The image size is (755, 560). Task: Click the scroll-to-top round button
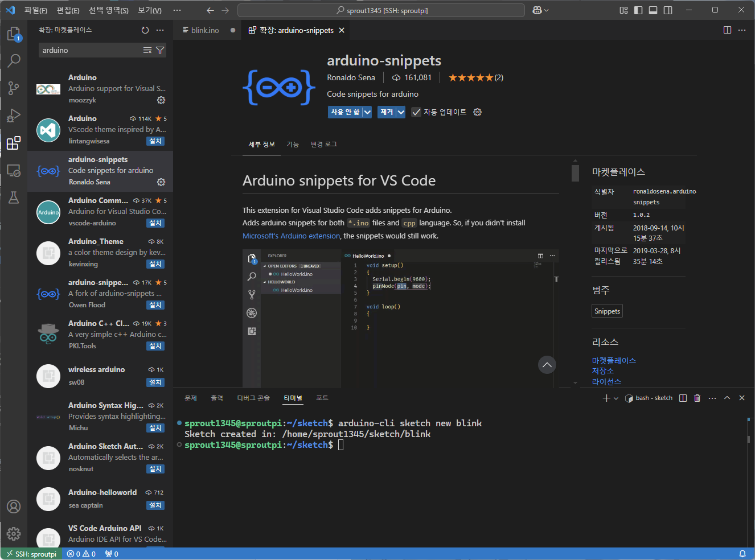click(547, 365)
